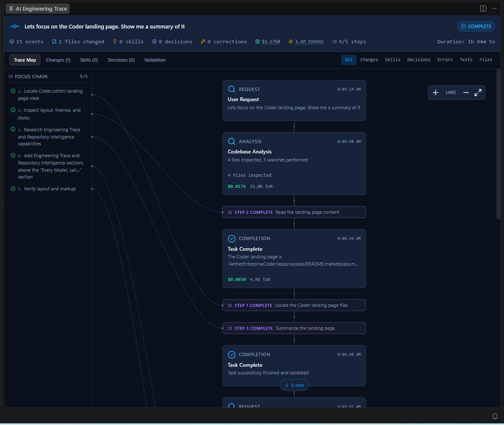Click the trace map vertical scrollbar
This screenshot has height=425, width=504.
pyautogui.click(x=498, y=144)
